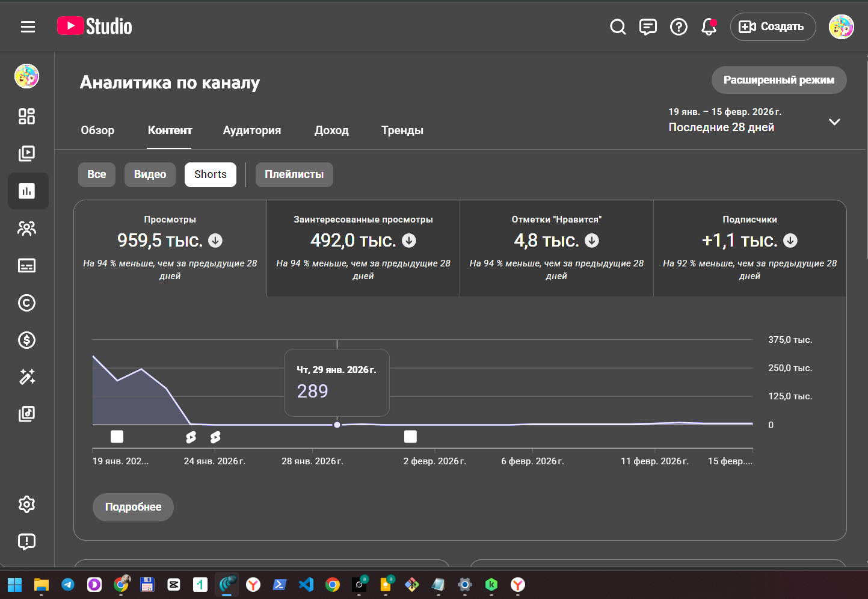Click the search magnifier icon
868x599 pixels.
pos(618,26)
